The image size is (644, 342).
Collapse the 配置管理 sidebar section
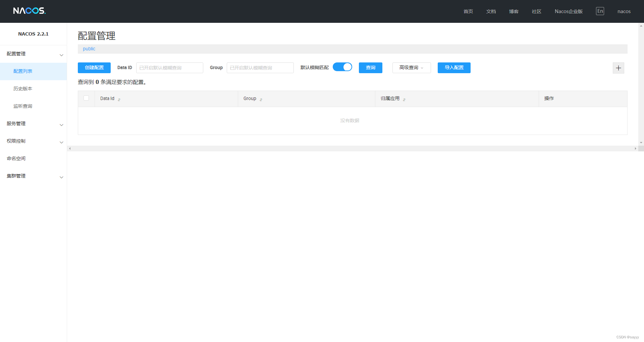point(34,54)
